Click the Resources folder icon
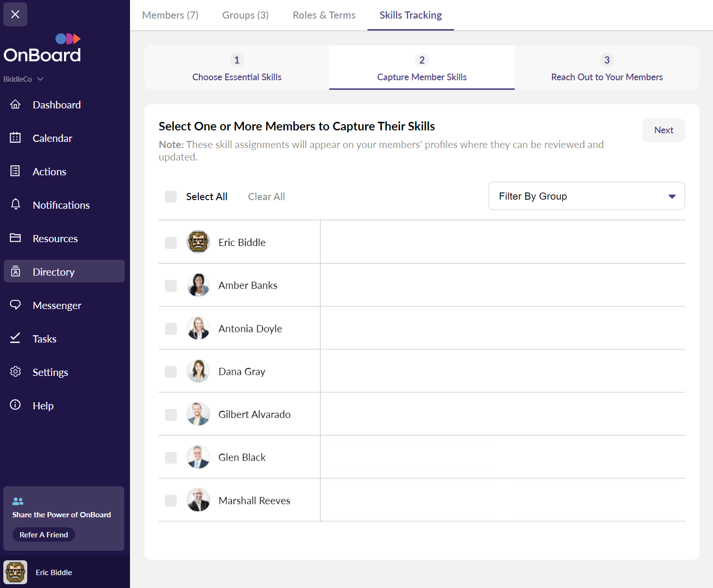Viewport: 713px width, 588px height. pos(15,238)
